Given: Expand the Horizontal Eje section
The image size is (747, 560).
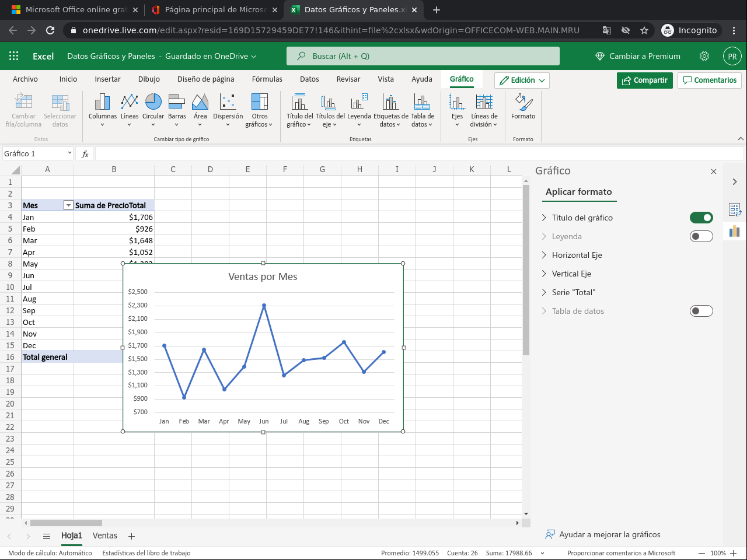Looking at the screenshot, I should [577, 255].
